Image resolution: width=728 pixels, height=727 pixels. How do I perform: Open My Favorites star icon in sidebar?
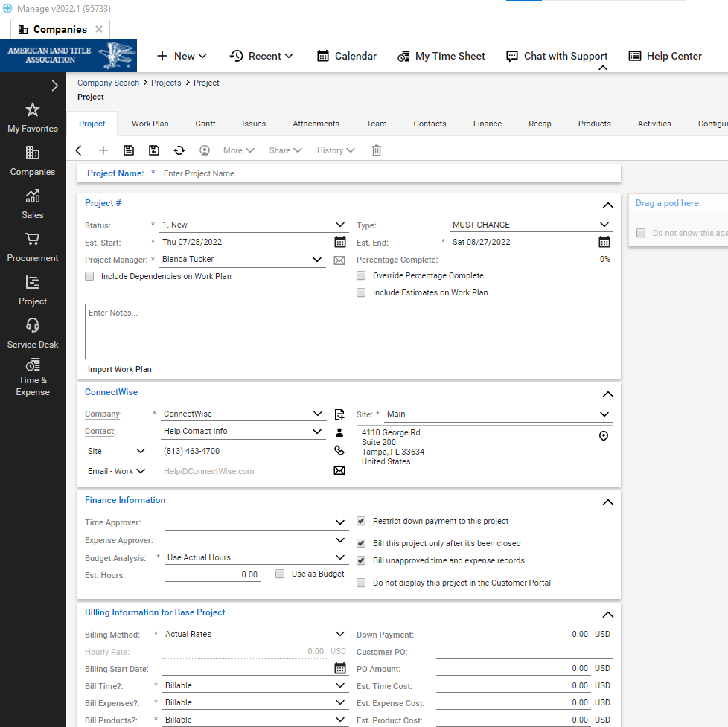pyautogui.click(x=33, y=110)
